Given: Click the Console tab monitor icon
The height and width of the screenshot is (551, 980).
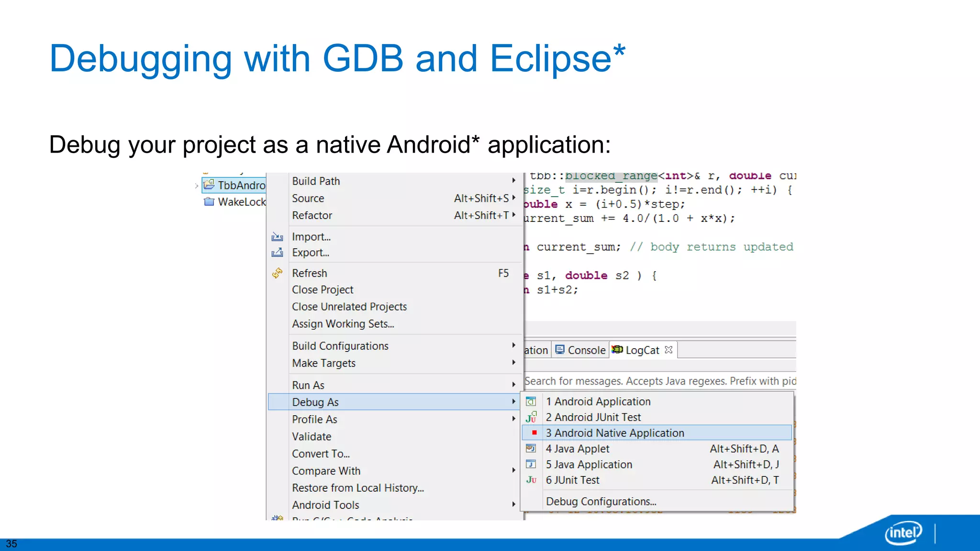Looking at the screenshot, I should (560, 350).
